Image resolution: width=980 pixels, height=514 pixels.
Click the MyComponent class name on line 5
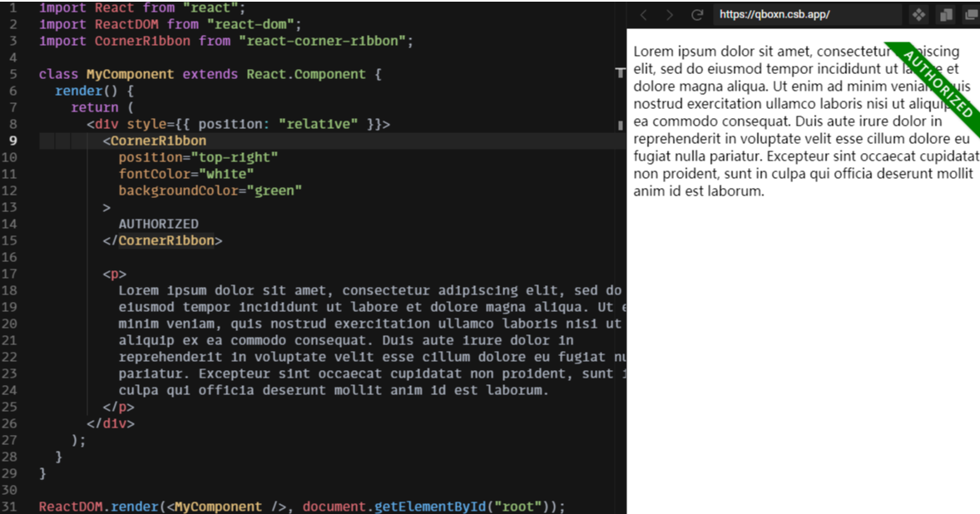[130, 74]
